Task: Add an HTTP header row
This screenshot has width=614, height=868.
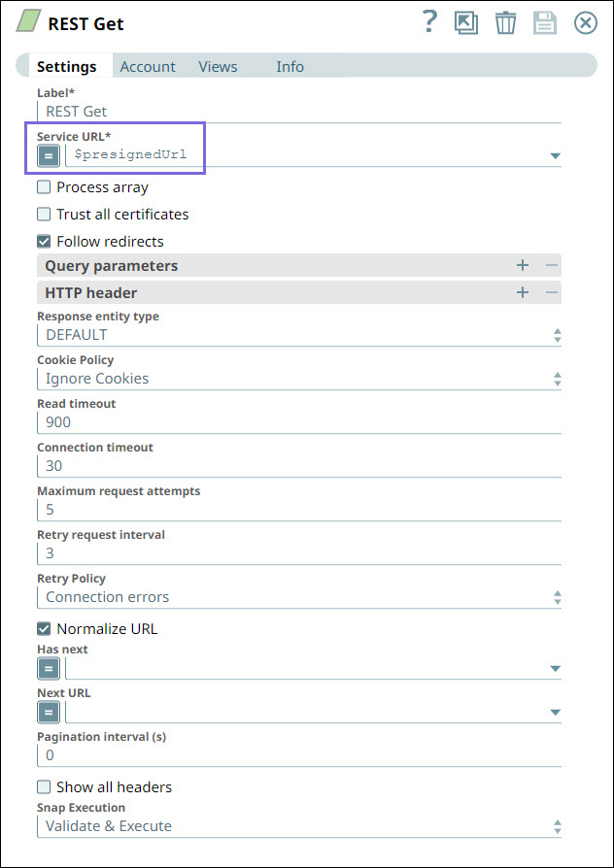Action: [523, 292]
